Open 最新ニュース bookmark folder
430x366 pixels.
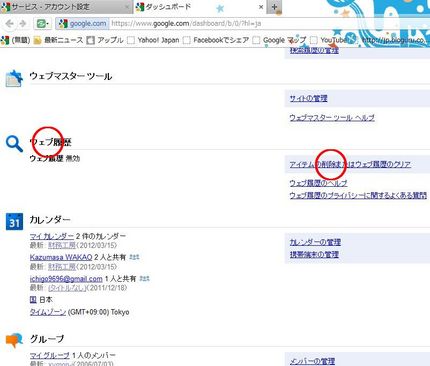59,40
